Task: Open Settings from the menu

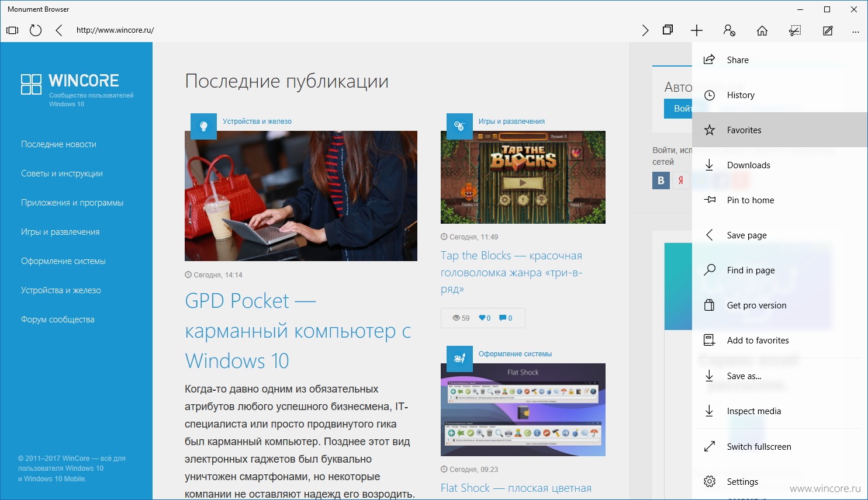Action: (780, 481)
